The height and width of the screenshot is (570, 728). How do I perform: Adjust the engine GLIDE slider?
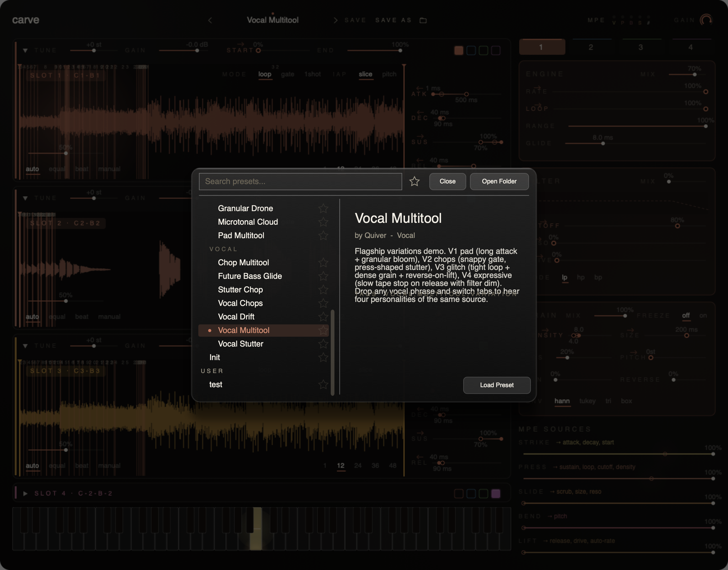[x=635, y=143]
